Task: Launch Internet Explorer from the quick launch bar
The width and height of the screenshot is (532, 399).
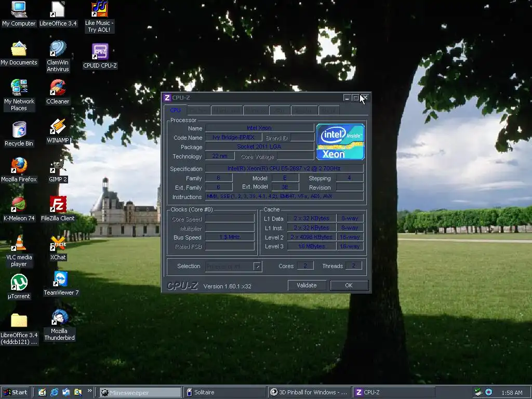Action: [54, 392]
